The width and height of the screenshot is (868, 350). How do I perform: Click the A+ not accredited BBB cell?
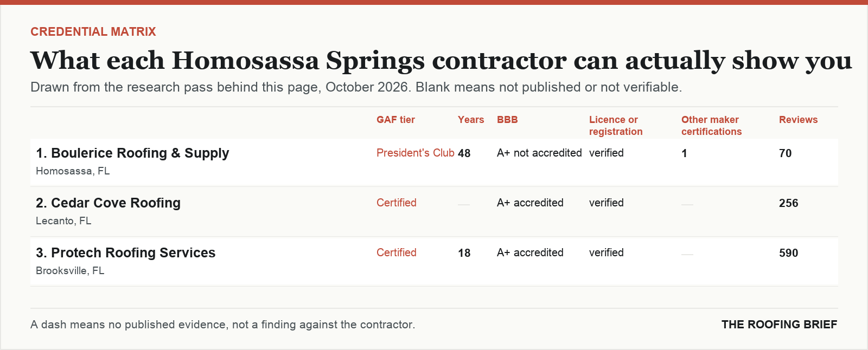click(x=539, y=153)
